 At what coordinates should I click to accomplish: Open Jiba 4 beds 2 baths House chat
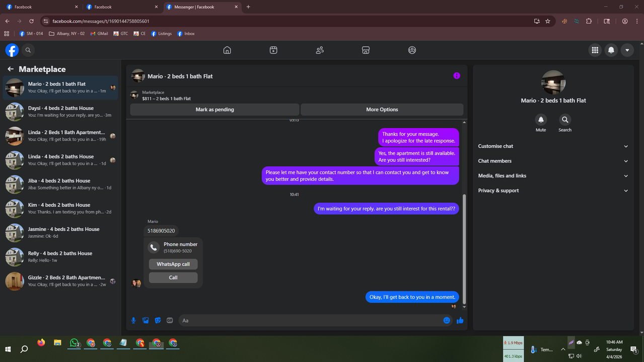60,185
